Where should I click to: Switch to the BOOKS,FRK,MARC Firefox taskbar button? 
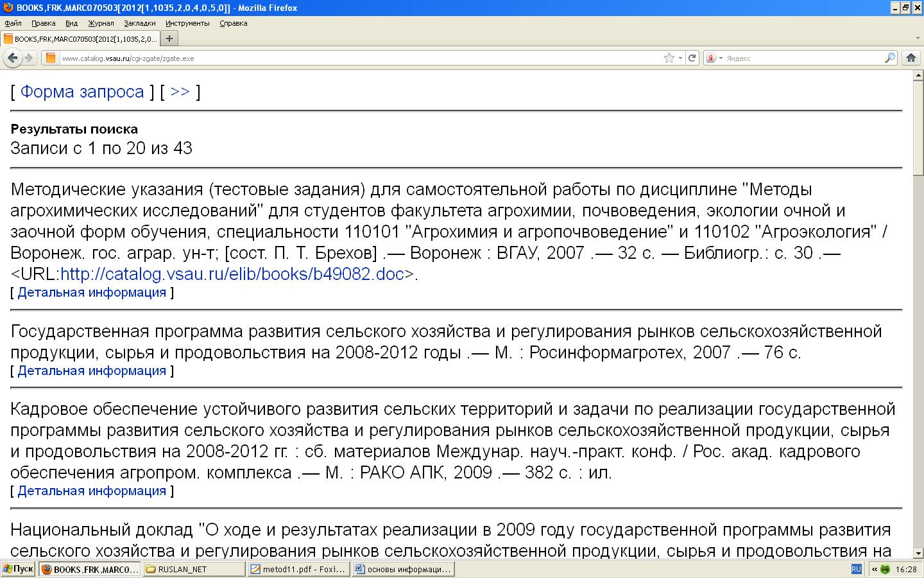point(90,569)
